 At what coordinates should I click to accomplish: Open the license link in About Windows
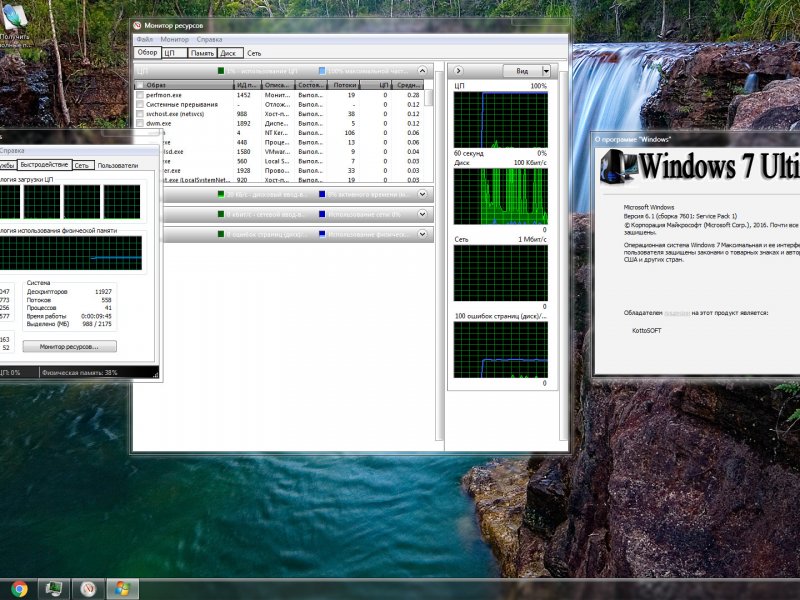click(x=677, y=313)
